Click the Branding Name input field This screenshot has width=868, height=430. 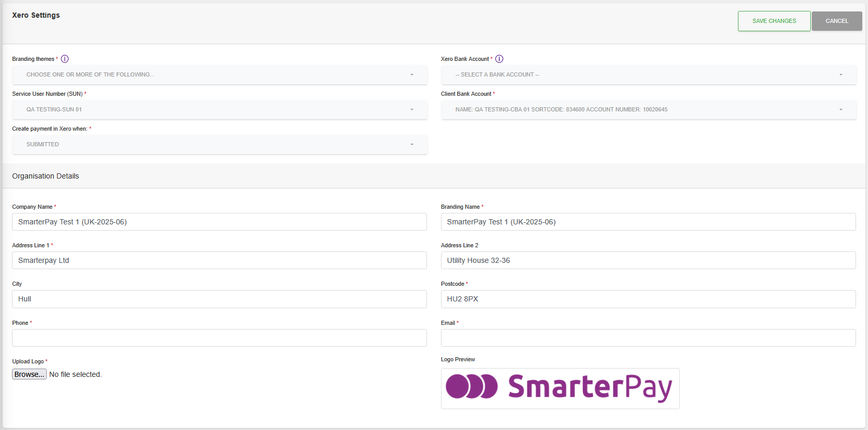point(648,222)
